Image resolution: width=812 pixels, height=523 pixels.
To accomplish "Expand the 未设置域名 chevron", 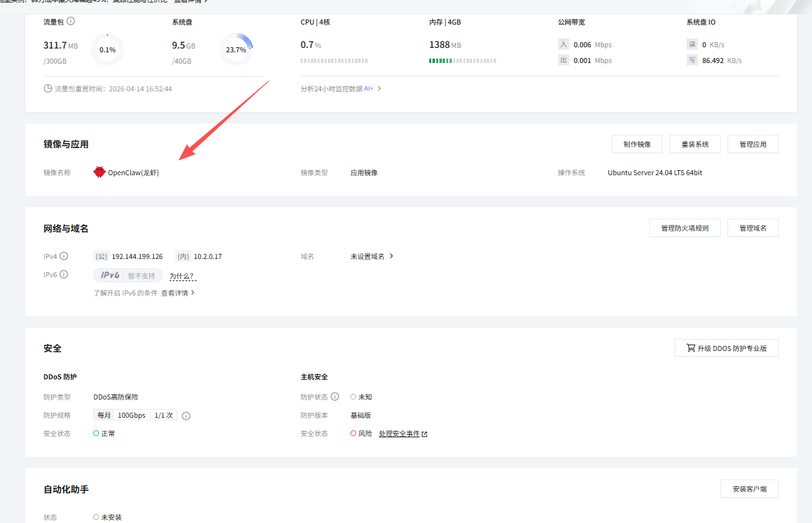I will pos(391,256).
